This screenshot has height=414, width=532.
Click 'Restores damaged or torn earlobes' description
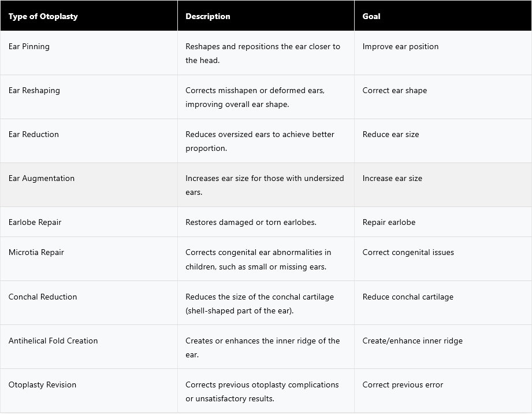[251, 223]
